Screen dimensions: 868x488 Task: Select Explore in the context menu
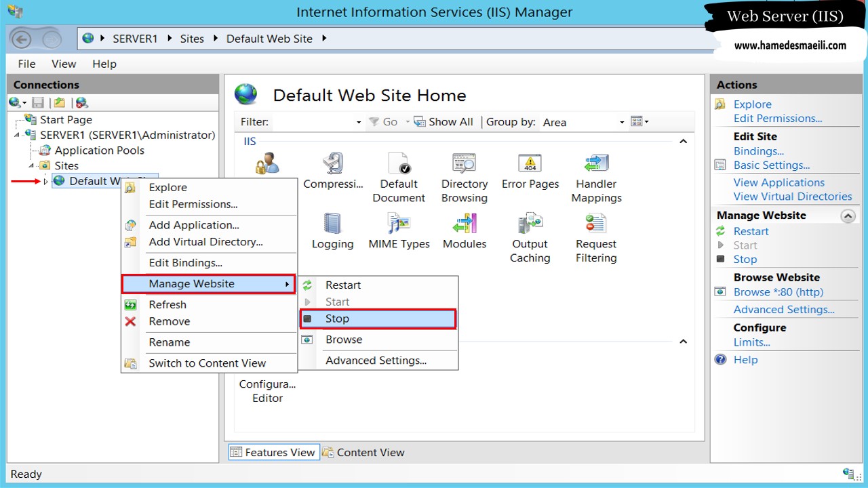209,188
